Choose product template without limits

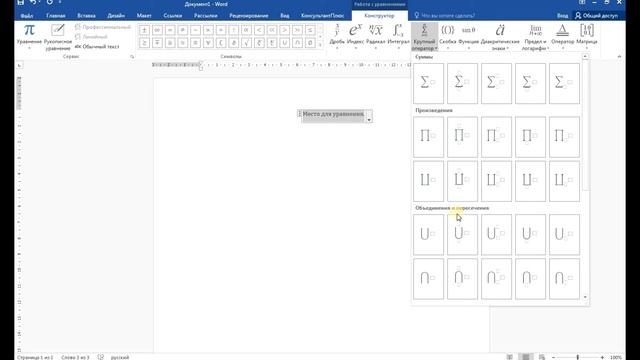pos(428,137)
